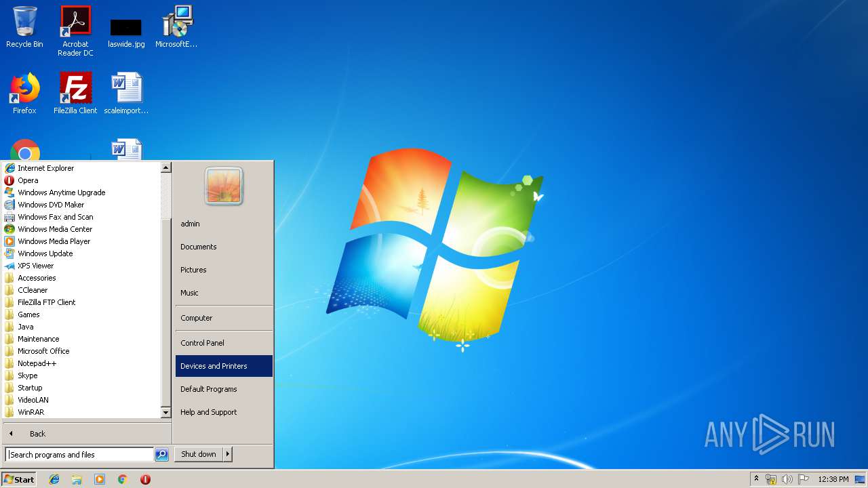Screen dimensions: 868x488
Task: Open Media Player taskbar icon
Action: [100, 479]
